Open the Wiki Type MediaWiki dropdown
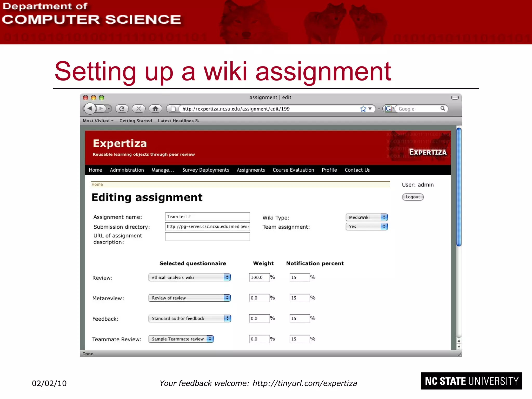The image size is (532, 399). pos(367,217)
